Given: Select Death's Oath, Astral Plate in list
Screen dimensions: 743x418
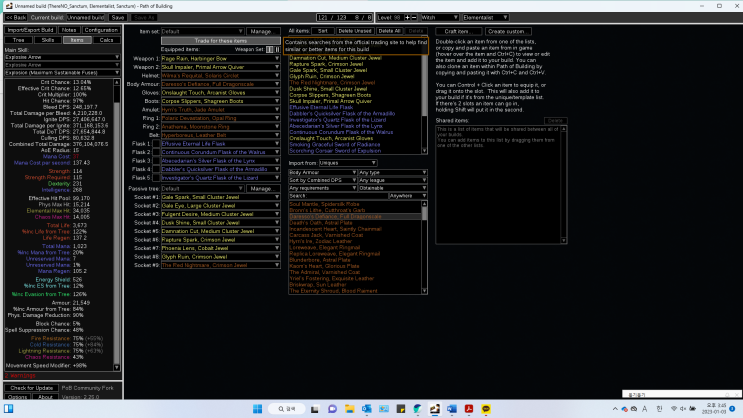Looking at the screenshot, I should click(x=321, y=223).
